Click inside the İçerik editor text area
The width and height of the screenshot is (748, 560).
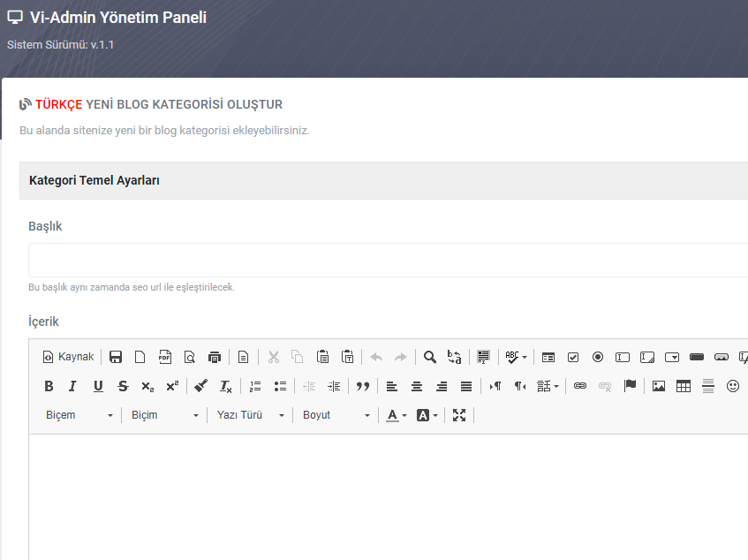(x=389, y=496)
